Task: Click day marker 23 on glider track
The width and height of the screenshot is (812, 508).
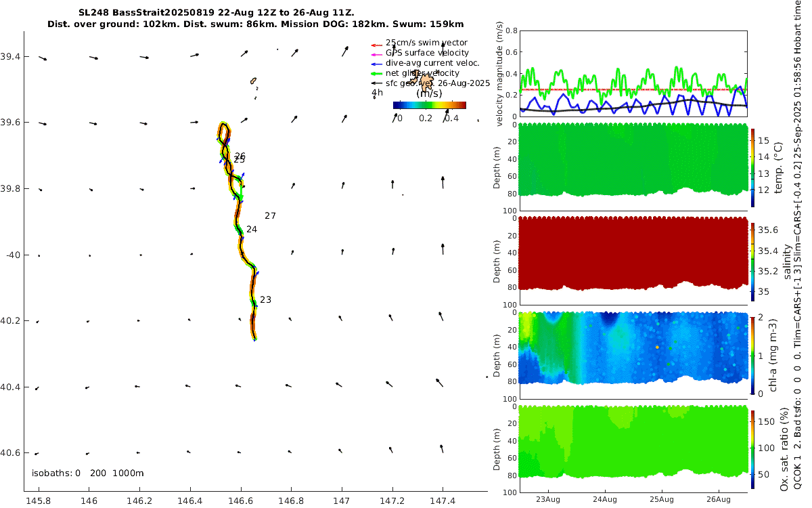Action: (x=265, y=299)
